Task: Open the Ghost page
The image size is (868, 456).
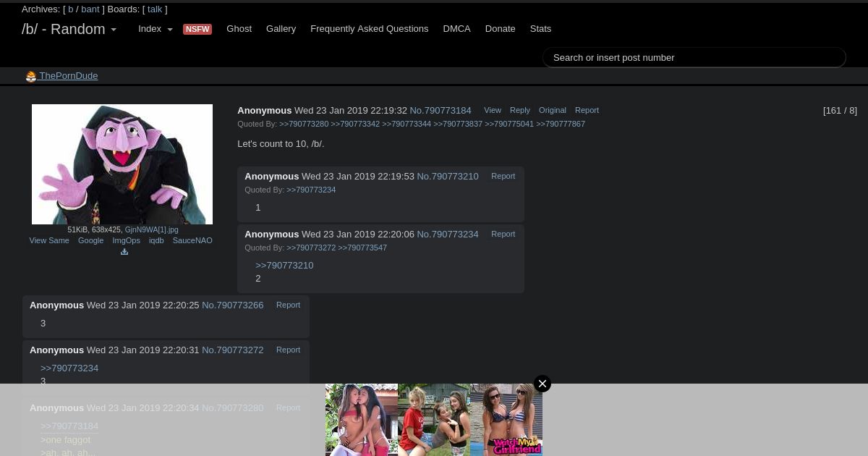Action: pyautogui.click(x=239, y=29)
